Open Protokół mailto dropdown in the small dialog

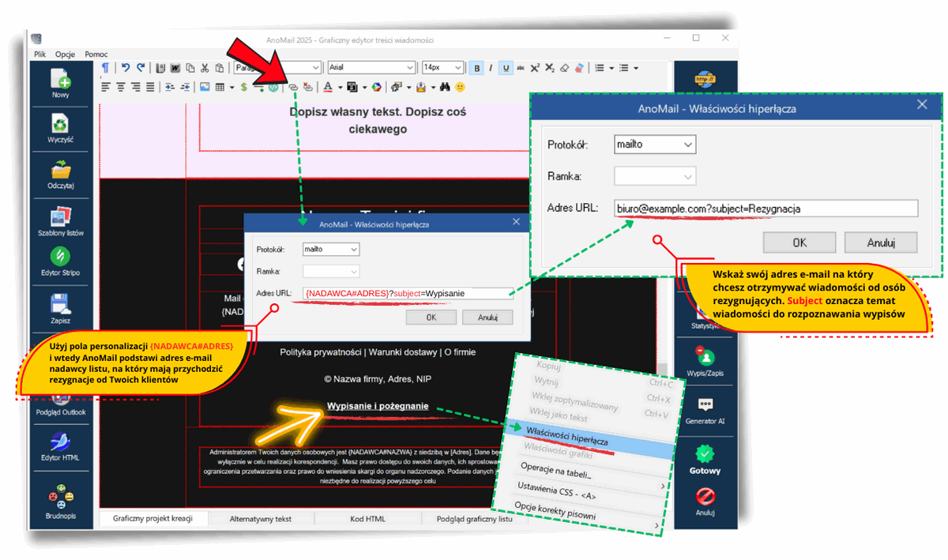click(331, 249)
